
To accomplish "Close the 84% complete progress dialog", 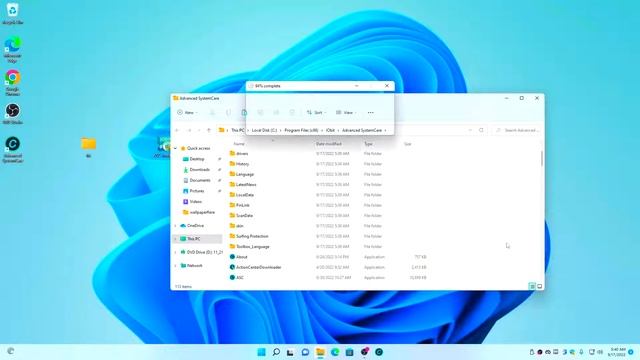I will [387, 86].
